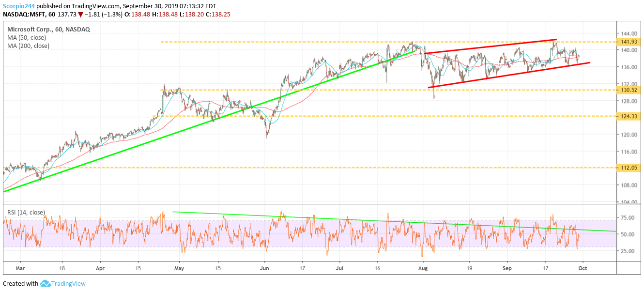This screenshot has height=292, width=644.
Task: Click the 25.00 RSI axis value
Action: (x=629, y=251)
